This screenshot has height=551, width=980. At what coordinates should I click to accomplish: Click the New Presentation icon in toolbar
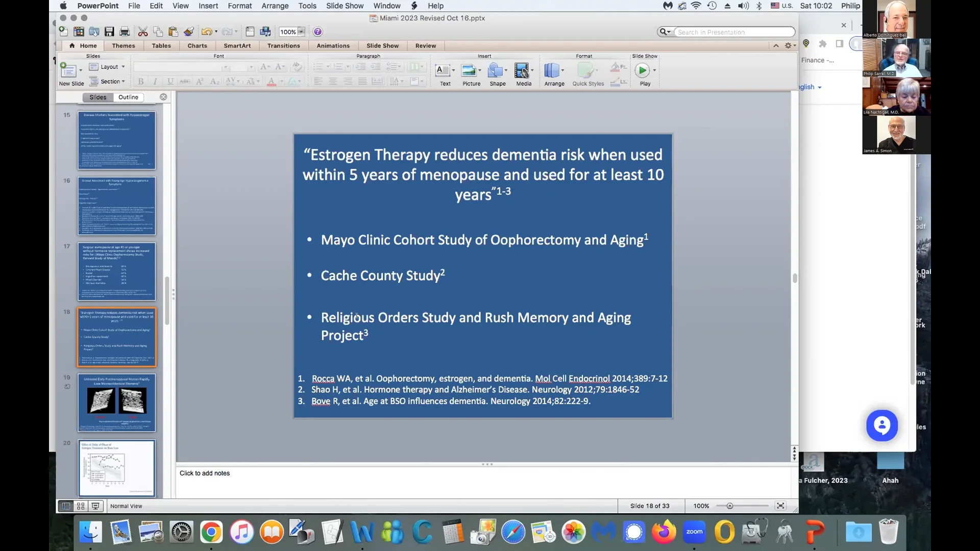[63, 32]
